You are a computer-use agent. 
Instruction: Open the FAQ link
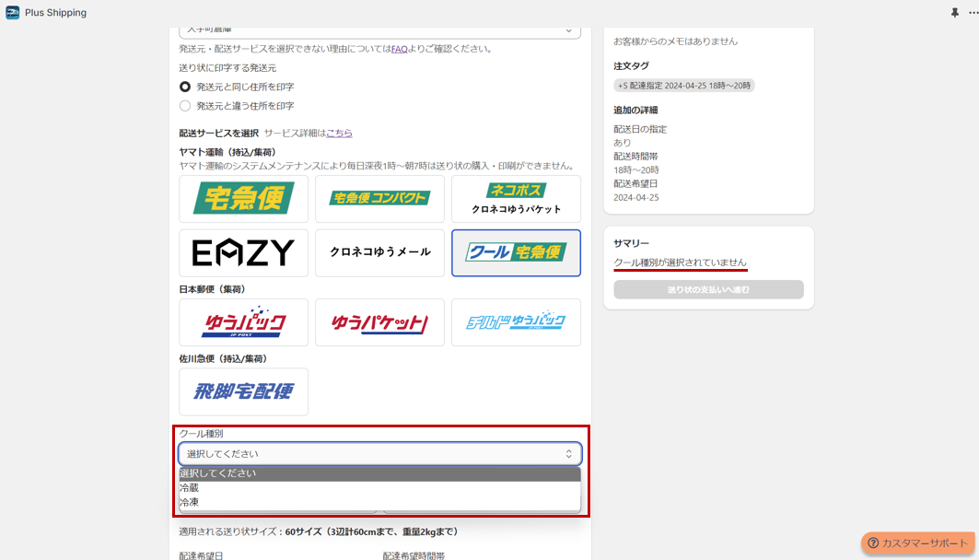[x=399, y=49]
